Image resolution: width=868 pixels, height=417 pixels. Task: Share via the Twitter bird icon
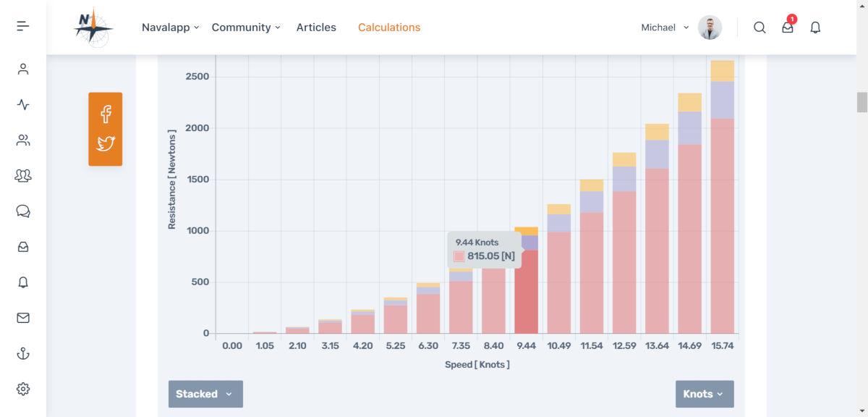[x=106, y=143]
